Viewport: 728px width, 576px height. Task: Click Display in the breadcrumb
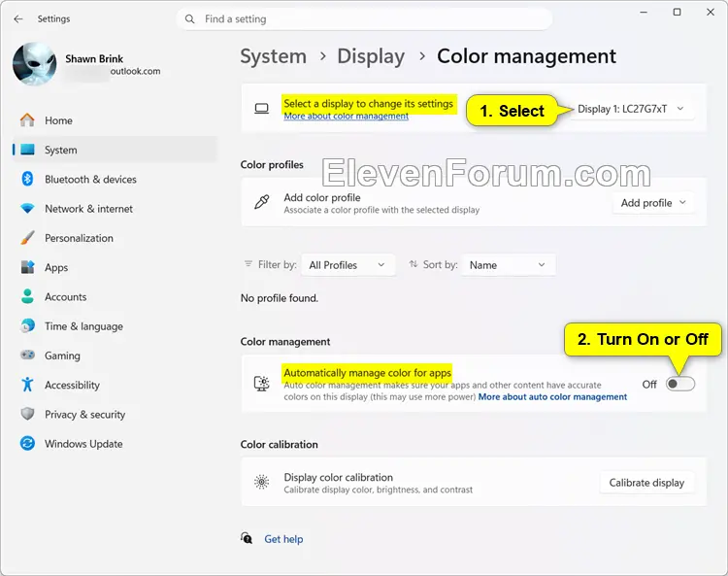point(371,56)
